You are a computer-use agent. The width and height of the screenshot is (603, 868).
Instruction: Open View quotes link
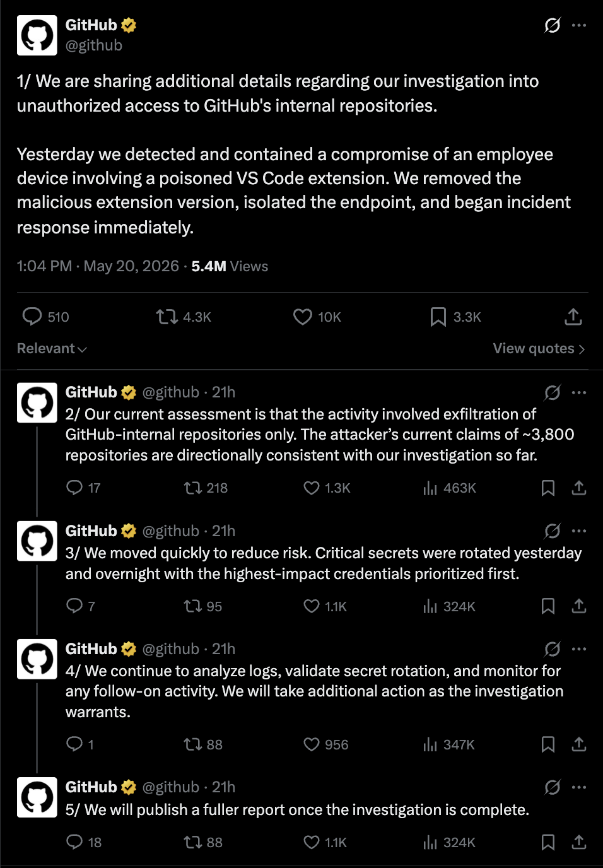[x=539, y=348]
